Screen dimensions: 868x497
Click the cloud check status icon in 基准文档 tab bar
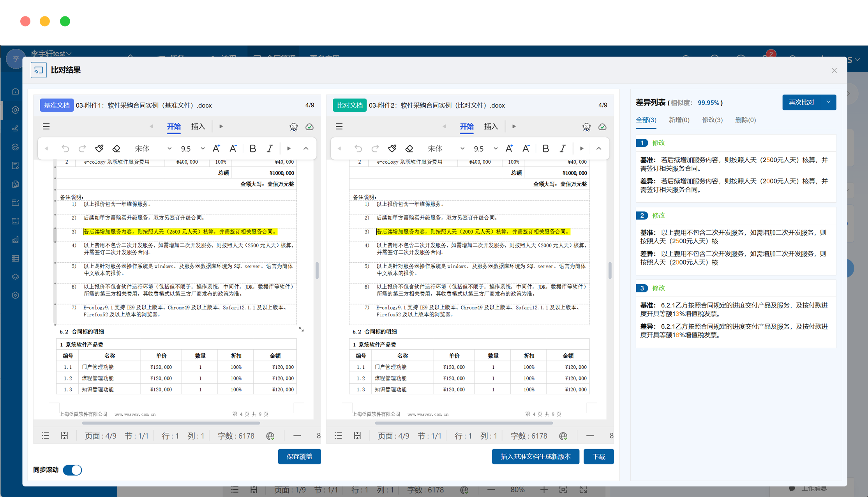(310, 127)
